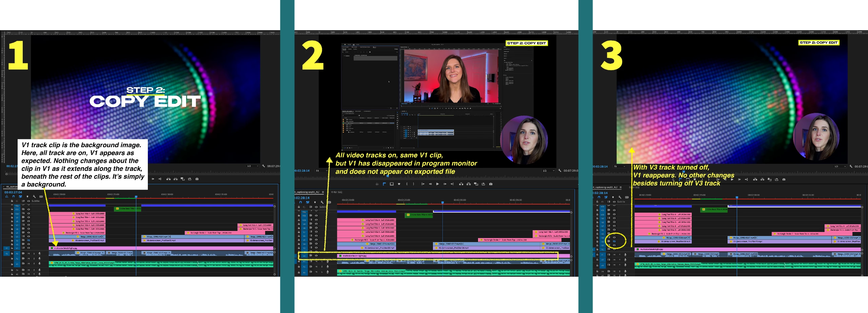Select the green UPM mp3 audio clip in the left timeline

(161, 264)
